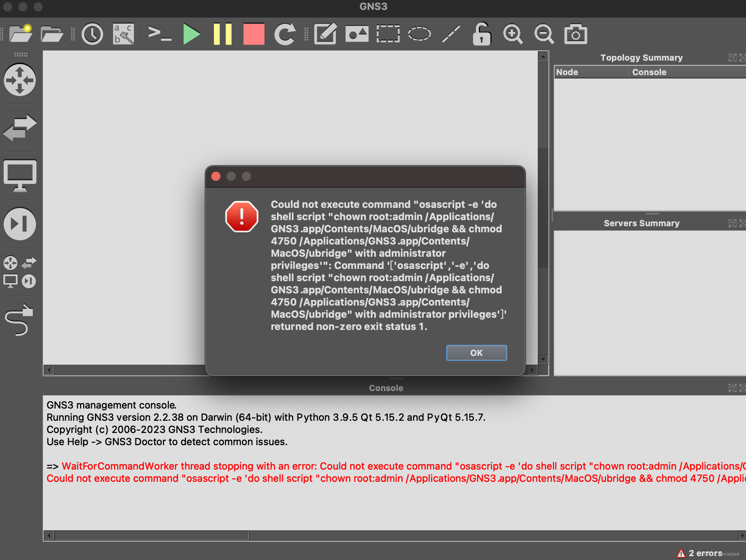Image resolution: width=746 pixels, height=560 pixels.
Task: Click the Console column header in Topology Summary
Action: tap(688, 72)
